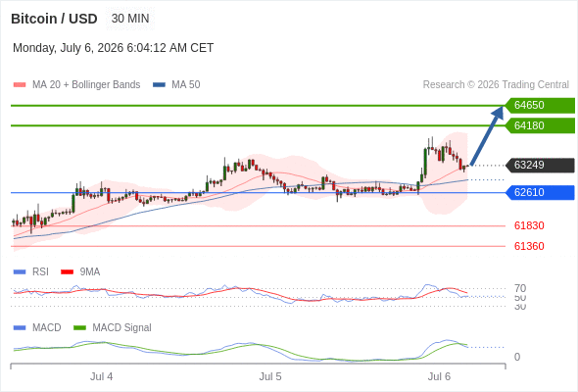Click the 9MA red legend swatch
Viewport: 578px width, 392px height.
click(67, 272)
